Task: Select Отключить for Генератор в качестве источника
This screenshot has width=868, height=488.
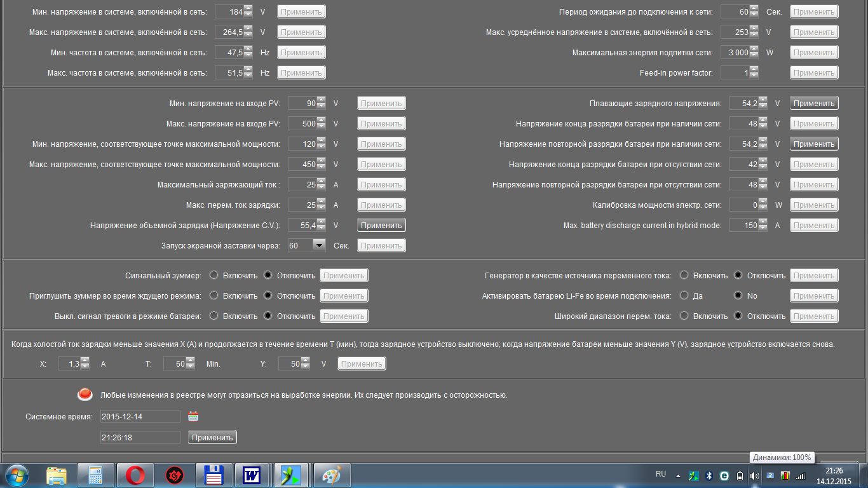Action: (738, 275)
